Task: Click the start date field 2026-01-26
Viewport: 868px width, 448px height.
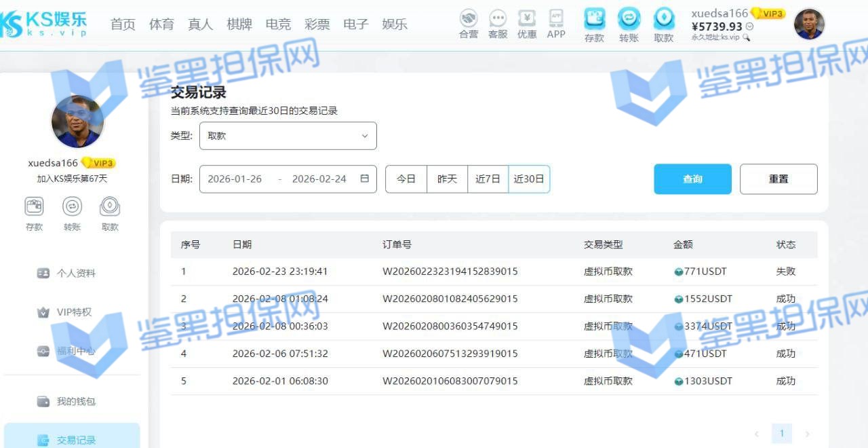Action: (x=235, y=179)
